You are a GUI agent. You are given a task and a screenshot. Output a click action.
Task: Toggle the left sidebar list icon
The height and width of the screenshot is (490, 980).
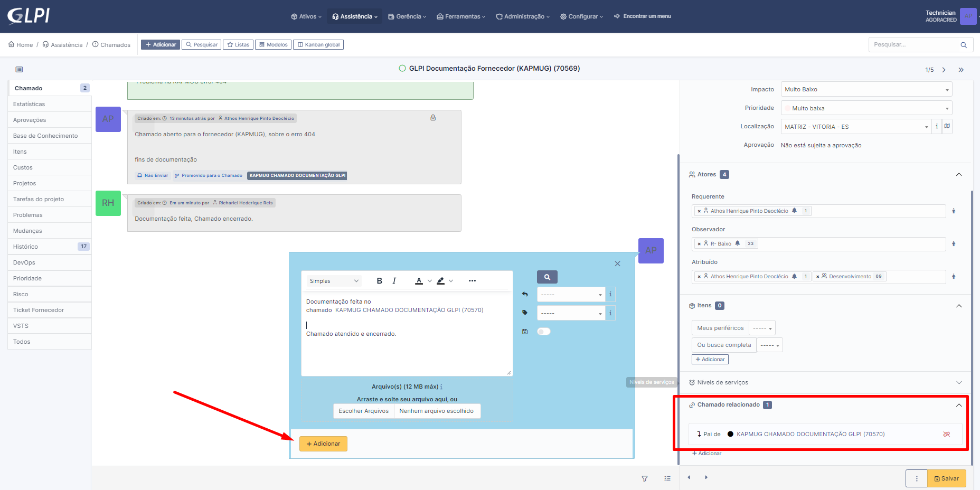[19, 70]
